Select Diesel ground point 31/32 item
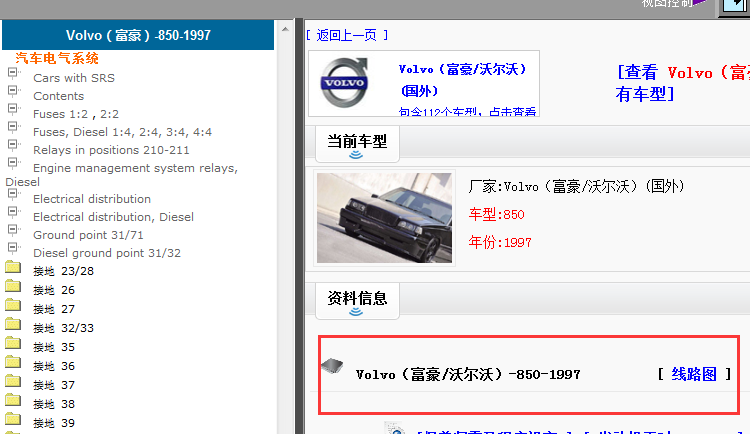 tap(107, 253)
